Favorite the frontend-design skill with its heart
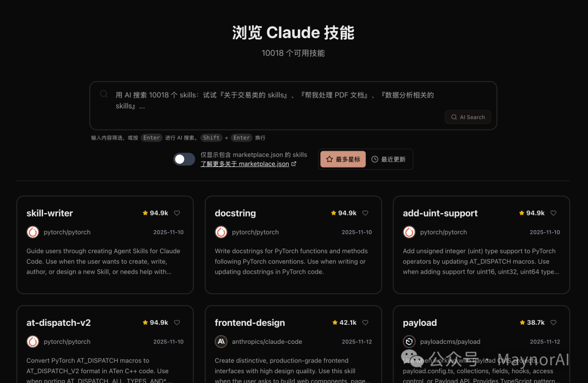The image size is (588, 383). [365, 322]
